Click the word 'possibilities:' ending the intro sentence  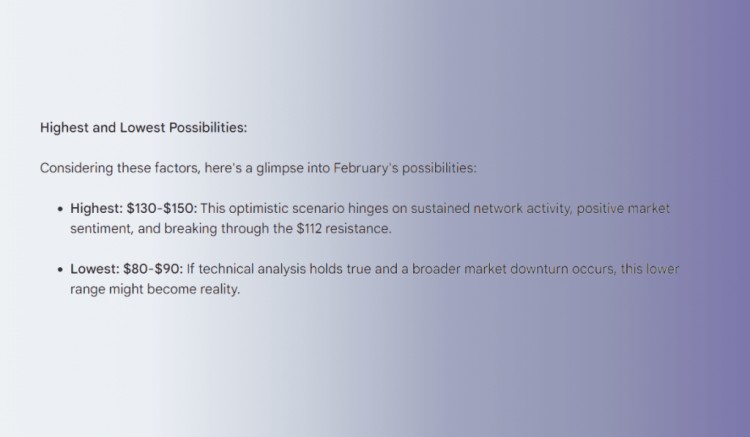pos(439,168)
